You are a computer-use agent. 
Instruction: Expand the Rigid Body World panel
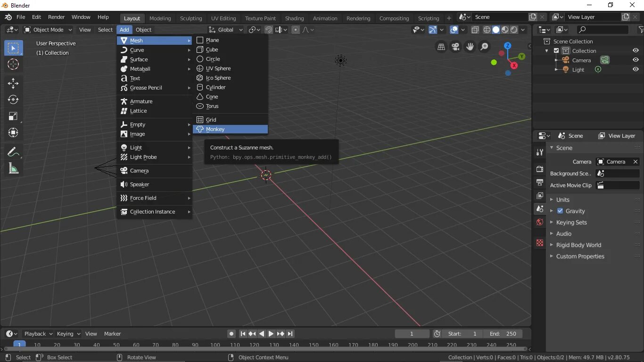tap(578, 245)
